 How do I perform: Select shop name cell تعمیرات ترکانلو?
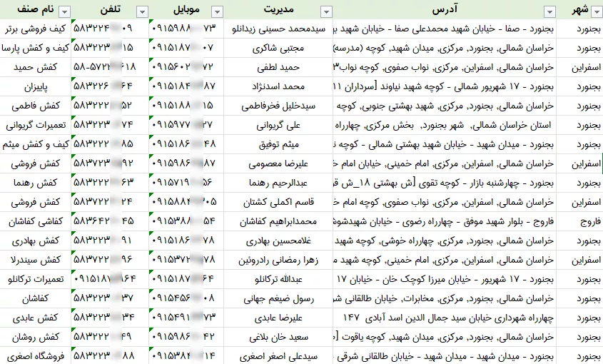pos(36,279)
